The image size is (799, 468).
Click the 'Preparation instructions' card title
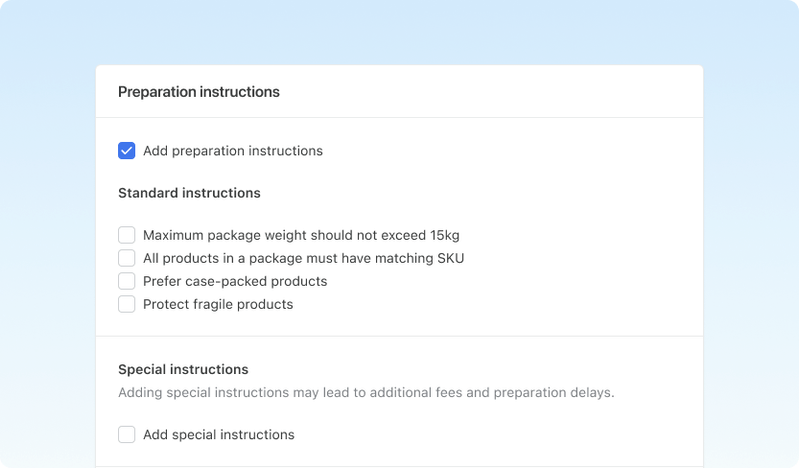tap(199, 92)
